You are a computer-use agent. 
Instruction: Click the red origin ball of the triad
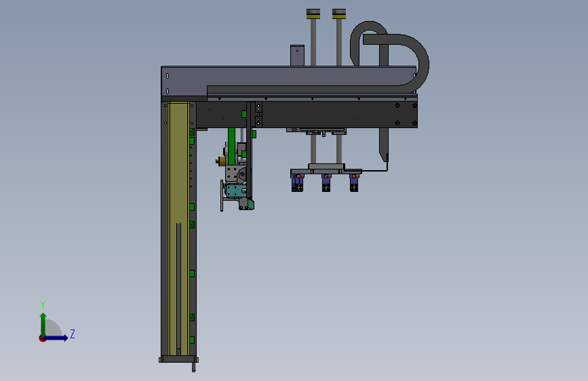point(42,338)
